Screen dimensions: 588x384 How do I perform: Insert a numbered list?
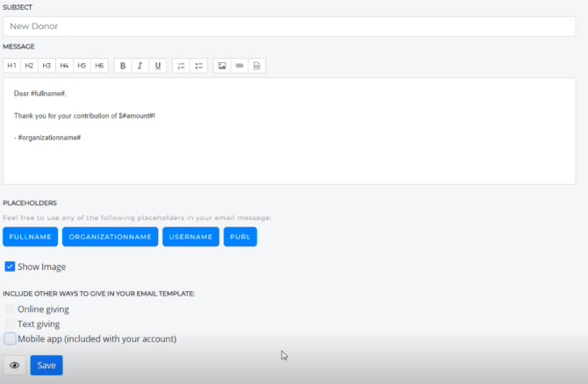181,66
